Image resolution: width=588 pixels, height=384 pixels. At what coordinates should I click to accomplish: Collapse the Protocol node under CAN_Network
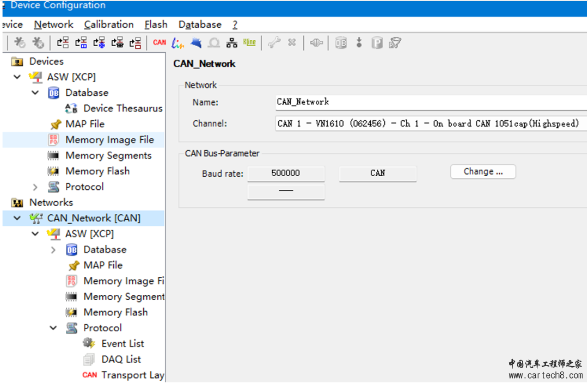53,328
